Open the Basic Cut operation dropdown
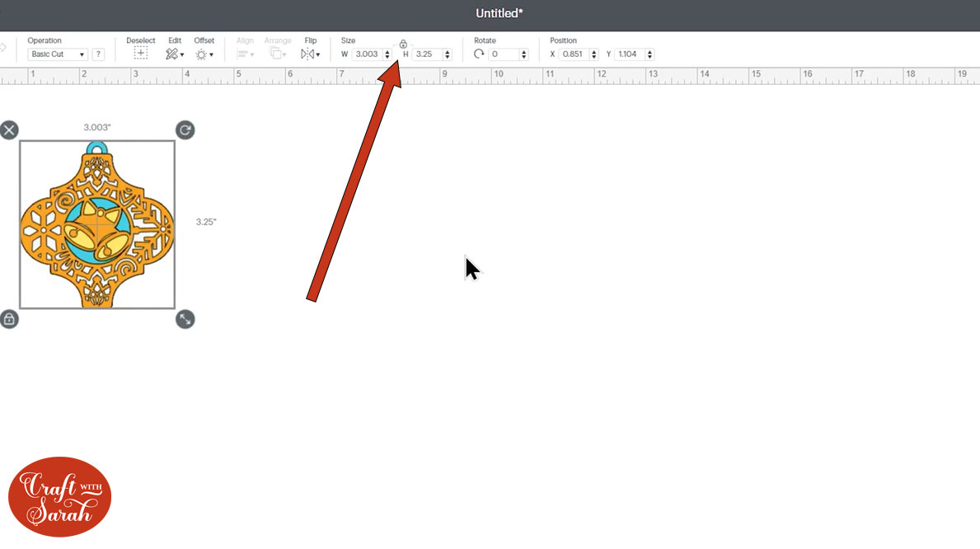The height and width of the screenshot is (549, 980). 58,54
